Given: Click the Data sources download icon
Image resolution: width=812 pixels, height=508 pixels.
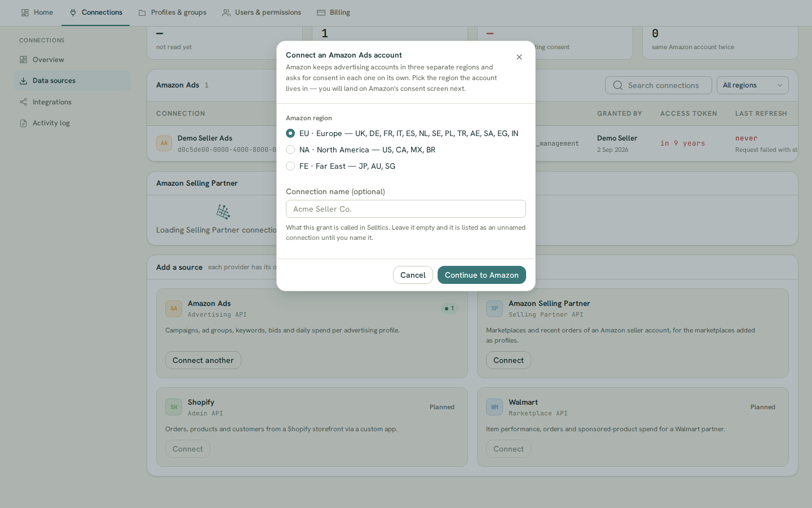Looking at the screenshot, I should tap(23, 81).
